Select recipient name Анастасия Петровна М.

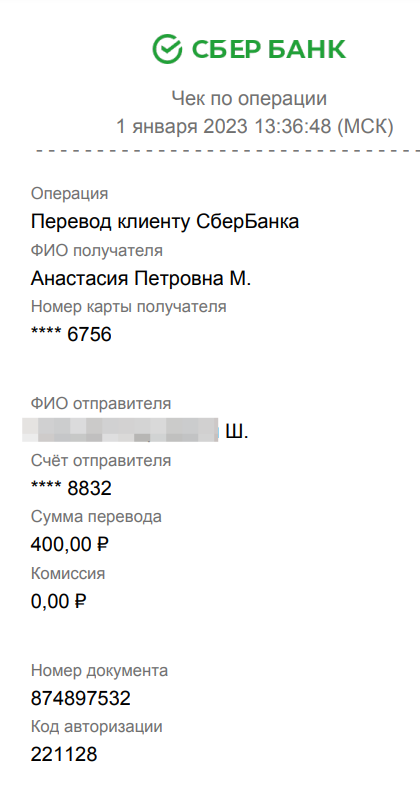[141, 278]
